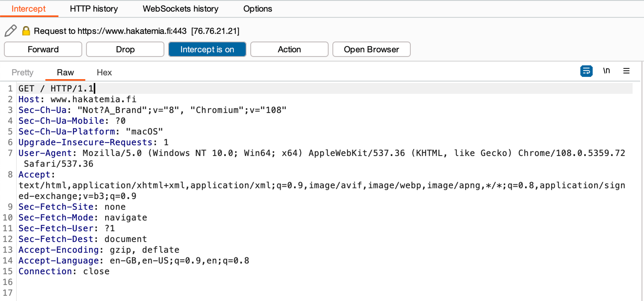This screenshot has height=301, width=644.
Task: Drop the intercepted request
Action: pyautogui.click(x=125, y=49)
